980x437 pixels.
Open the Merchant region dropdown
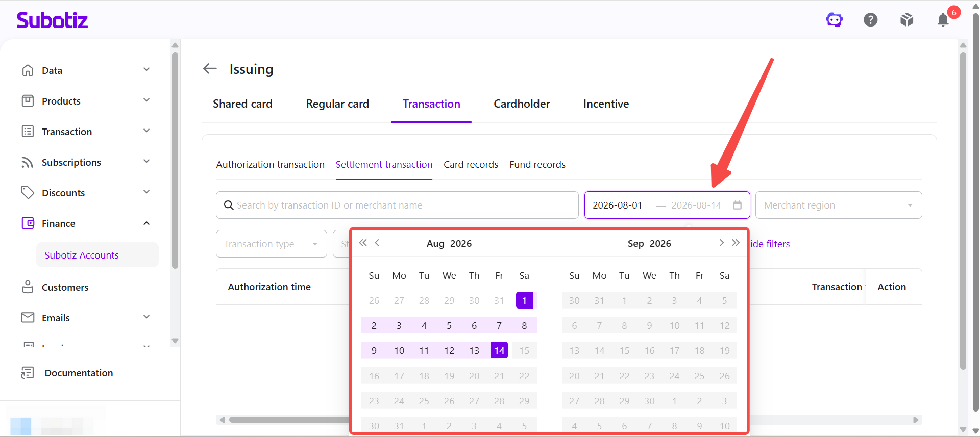click(x=839, y=205)
